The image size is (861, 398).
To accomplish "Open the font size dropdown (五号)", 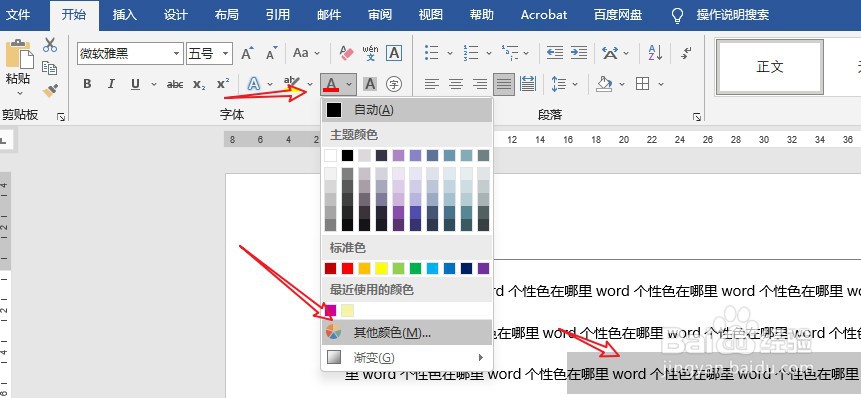I will coord(225,54).
